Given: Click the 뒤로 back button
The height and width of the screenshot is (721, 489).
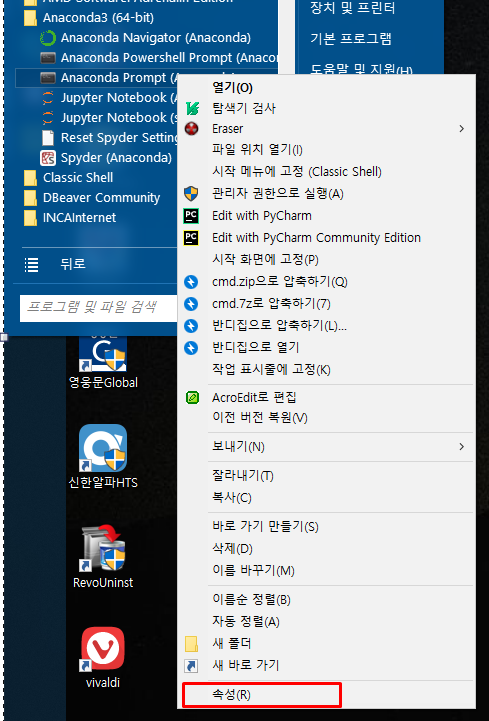Looking at the screenshot, I should pos(73,264).
